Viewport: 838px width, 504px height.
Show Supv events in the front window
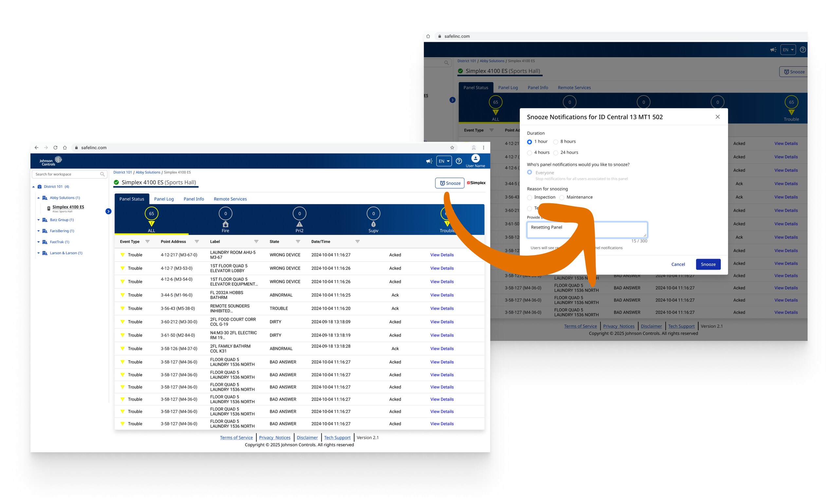(x=373, y=220)
